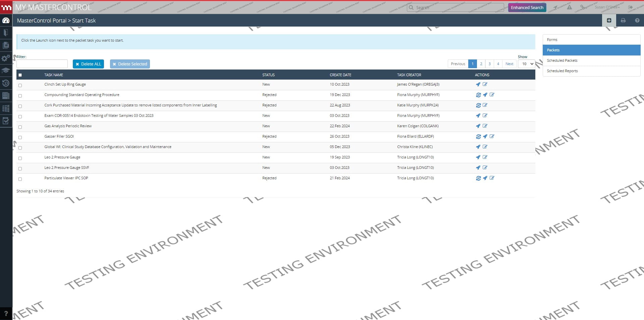Change the Show entries dropdown value
Viewport: 644px width, 320px height.
pyautogui.click(x=526, y=64)
